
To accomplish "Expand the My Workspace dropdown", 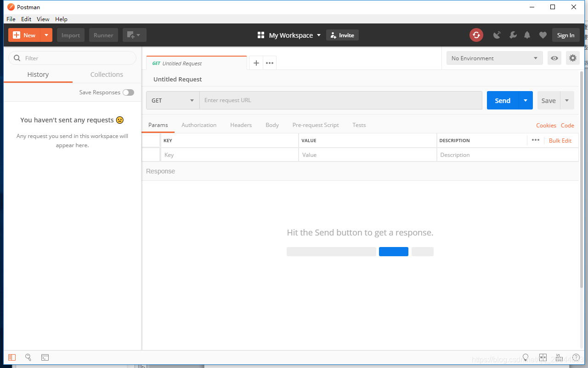I will coord(289,35).
